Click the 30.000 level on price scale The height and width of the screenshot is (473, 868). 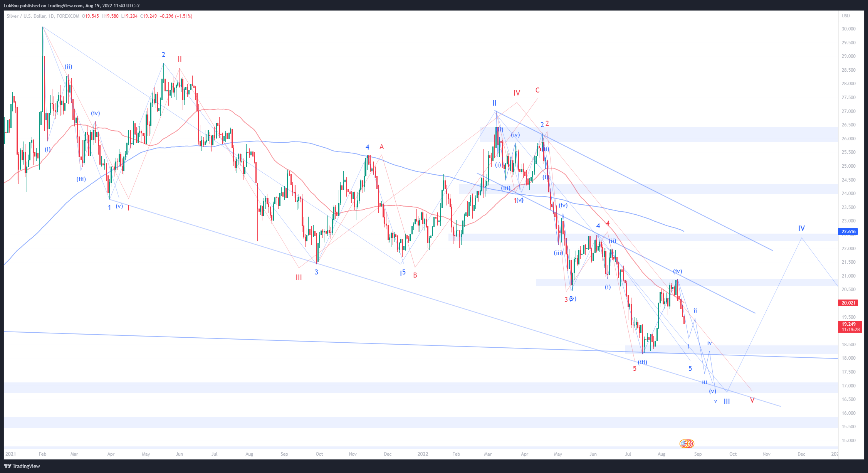[848, 29]
